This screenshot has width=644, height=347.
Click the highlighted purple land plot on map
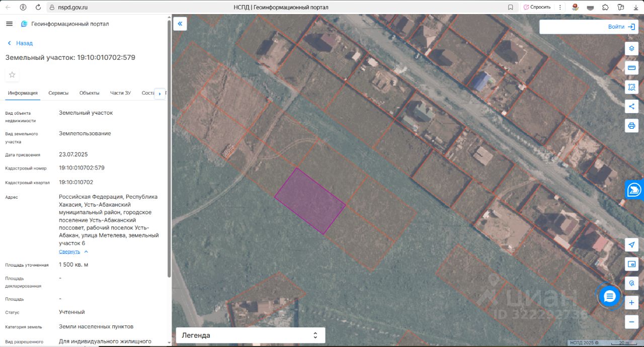coord(310,201)
